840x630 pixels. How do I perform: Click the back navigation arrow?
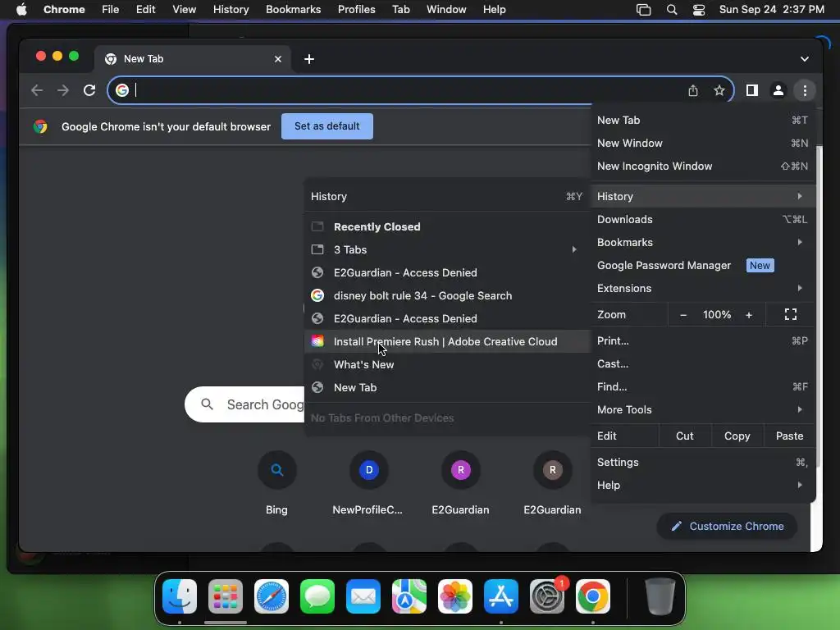37,90
